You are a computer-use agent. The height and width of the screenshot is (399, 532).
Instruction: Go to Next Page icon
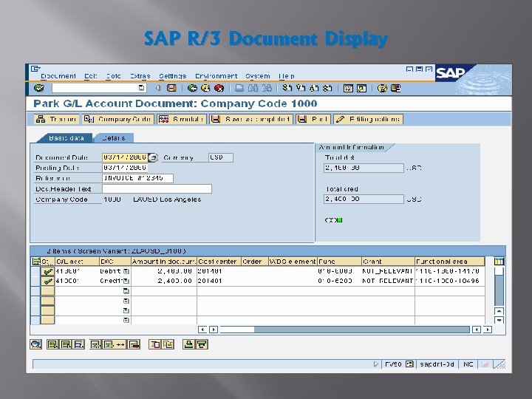[x=314, y=88]
